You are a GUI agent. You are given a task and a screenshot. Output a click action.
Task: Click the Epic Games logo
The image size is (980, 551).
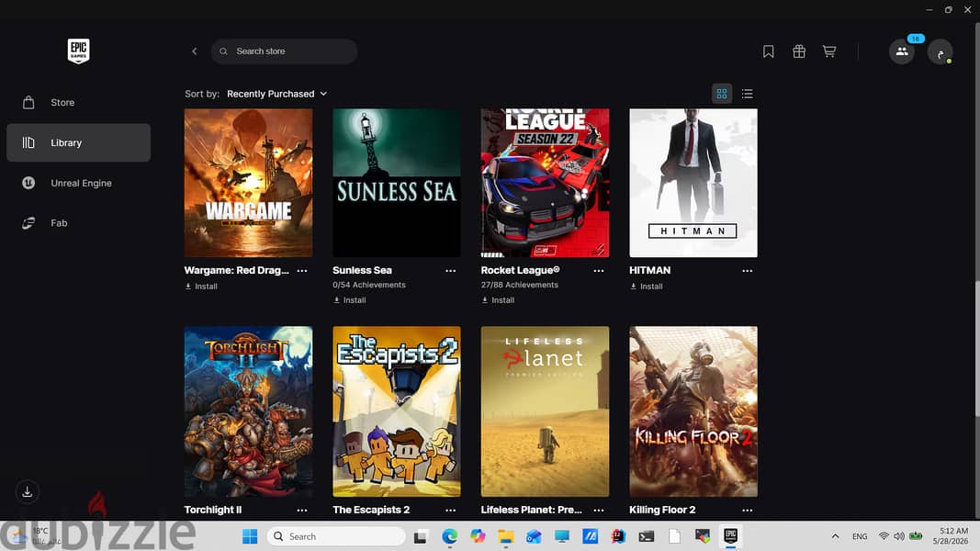[79, 51]
